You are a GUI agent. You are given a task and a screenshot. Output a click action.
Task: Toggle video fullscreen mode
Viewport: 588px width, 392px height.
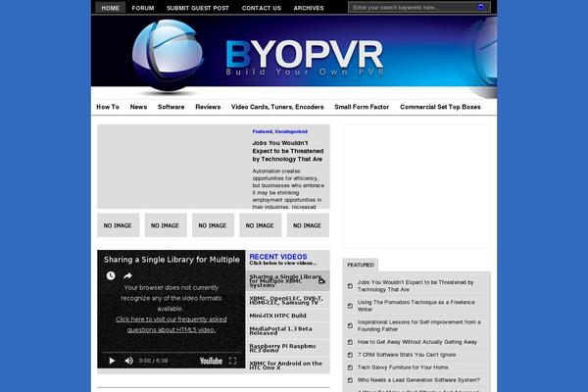coord(232,361)
